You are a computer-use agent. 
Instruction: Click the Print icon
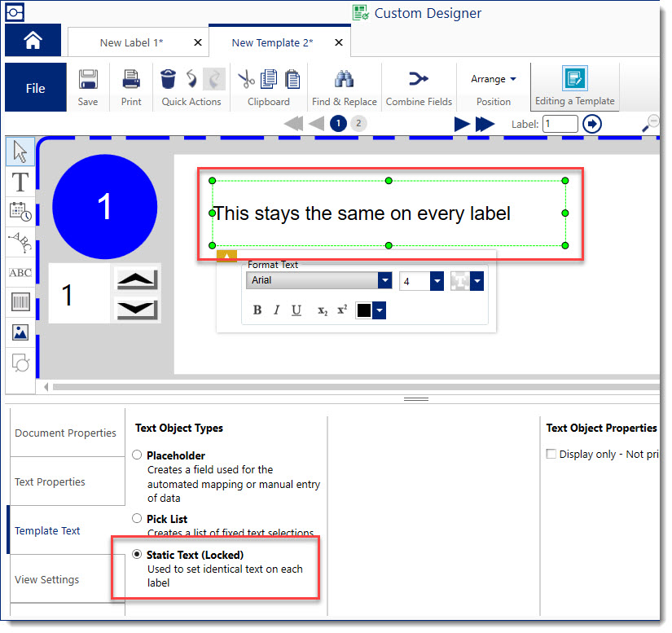coord(131,79)
